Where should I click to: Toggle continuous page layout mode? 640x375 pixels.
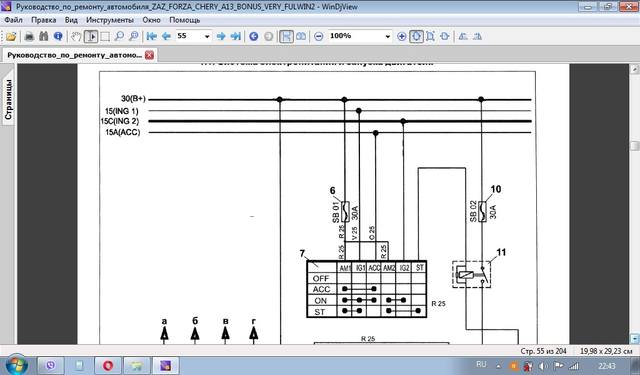pyautogui.click(x=286, y=37)
